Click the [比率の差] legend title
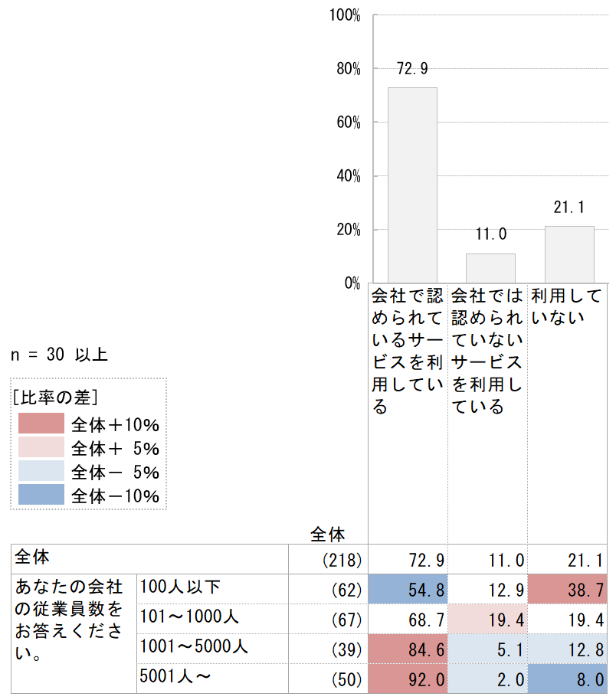The width and height of the screenshot is (616, 700). tap(55, 397)
